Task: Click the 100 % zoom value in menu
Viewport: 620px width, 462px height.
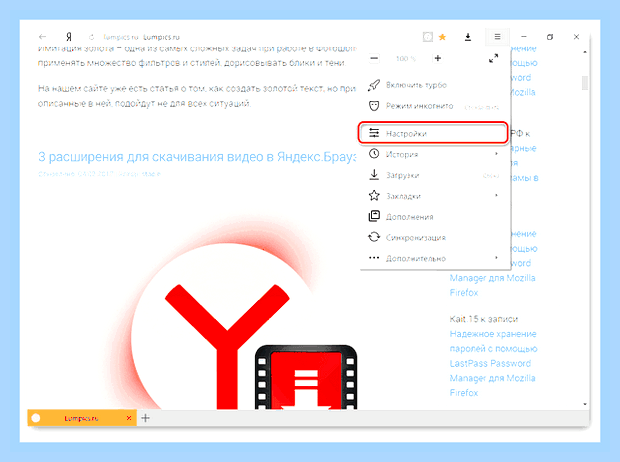Action: 406,59
